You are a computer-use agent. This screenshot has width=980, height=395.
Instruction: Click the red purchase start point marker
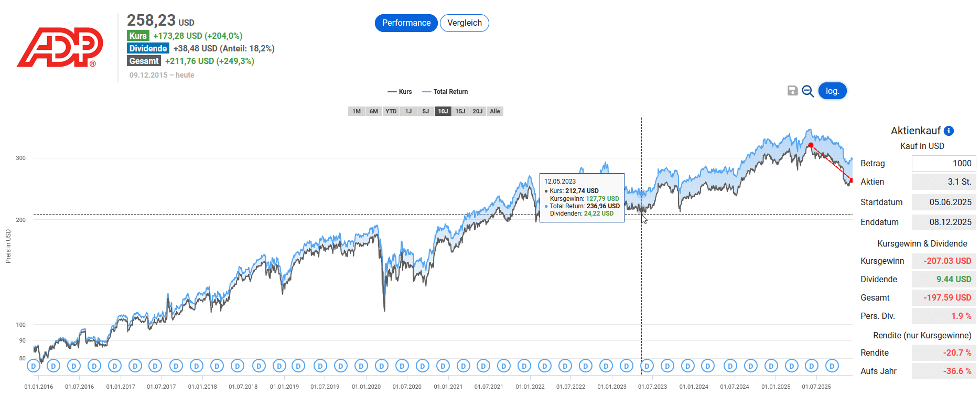tap(811, 145)
